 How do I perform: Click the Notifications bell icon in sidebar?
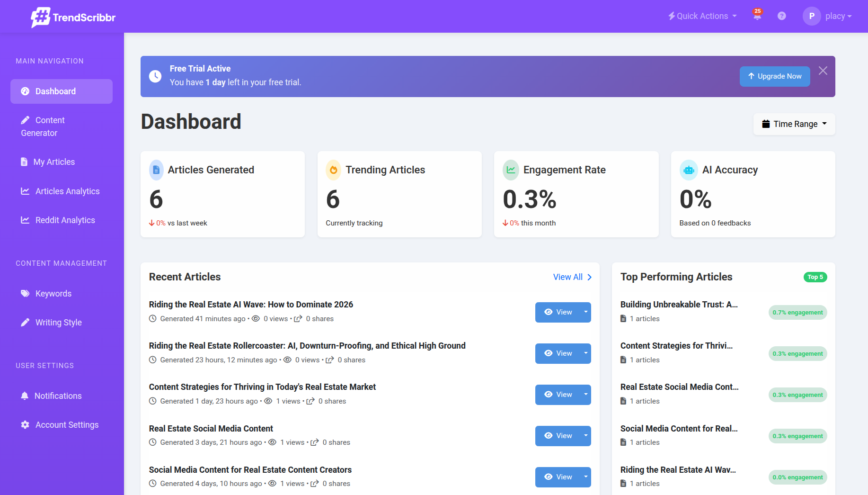coord(25,396)
